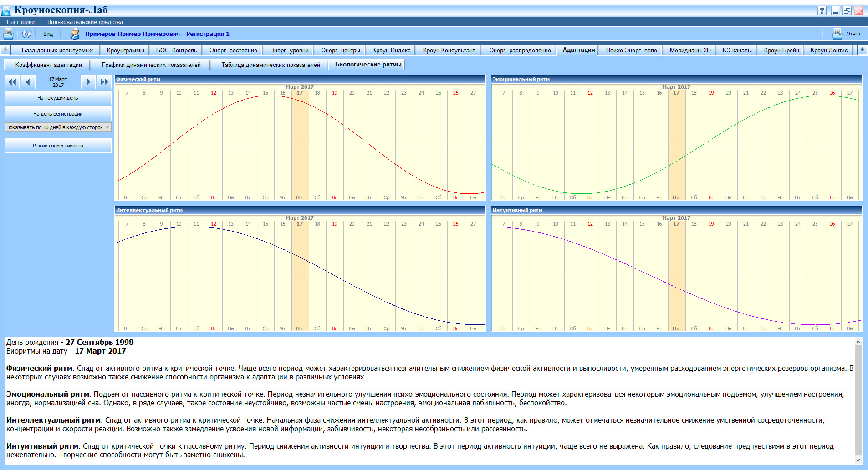Image resolution: width=868 pixels, height=470 pixels.
Task: Click scrollbar down arrow in description panel
Action: (x=858, y=460)
